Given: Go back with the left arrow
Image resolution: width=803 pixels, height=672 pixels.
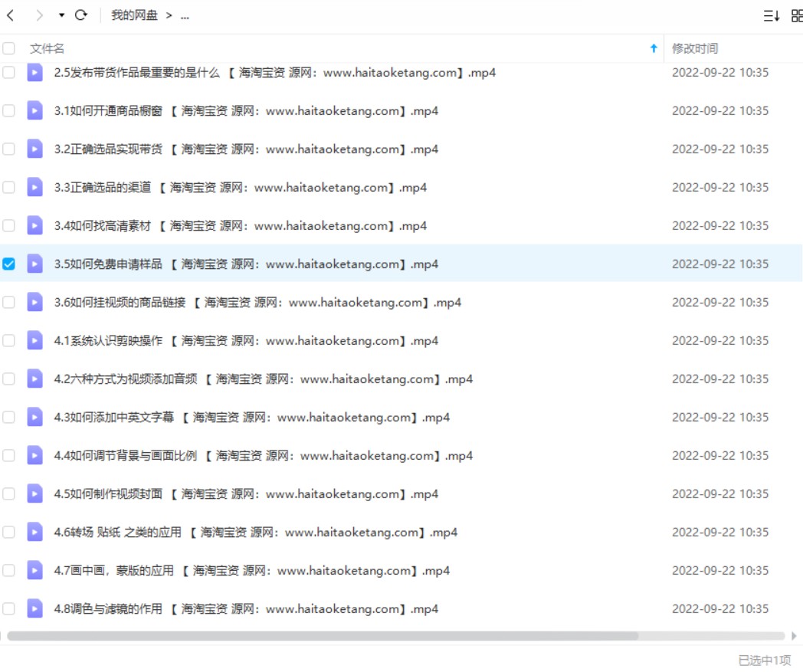Looking at the screenshot, I should click(10, 15).
